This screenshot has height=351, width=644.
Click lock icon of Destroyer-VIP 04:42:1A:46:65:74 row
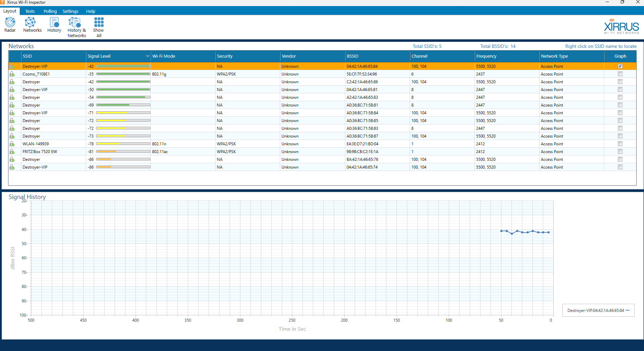tap(12, 167)
